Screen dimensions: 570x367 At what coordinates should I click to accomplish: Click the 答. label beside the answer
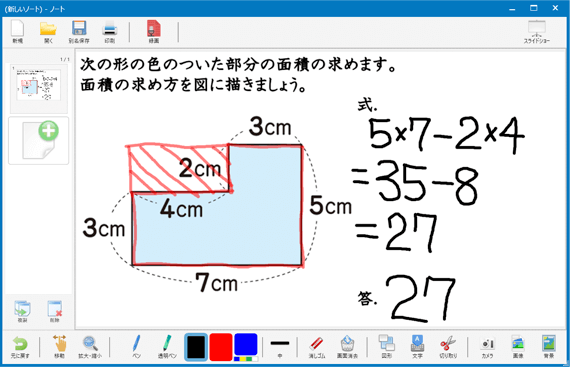tap(368, 299)
